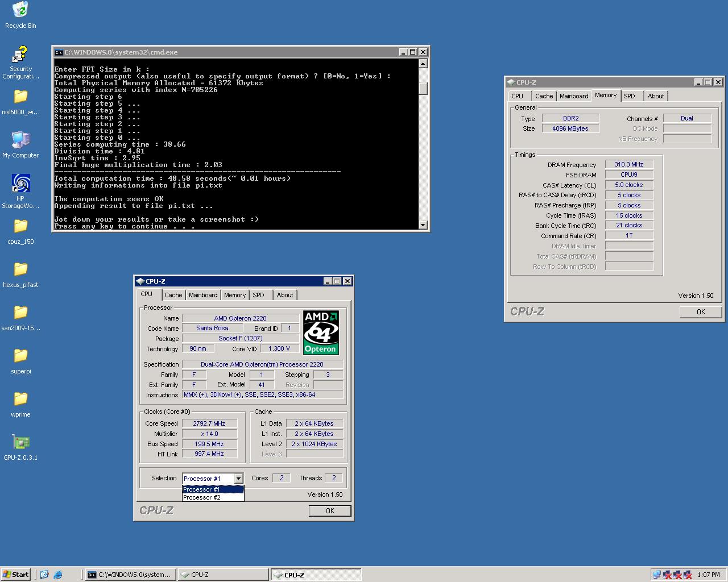The image size is (728, 582).
Task: Select the hexus_pifast folder icon
Action: [20, 269]
